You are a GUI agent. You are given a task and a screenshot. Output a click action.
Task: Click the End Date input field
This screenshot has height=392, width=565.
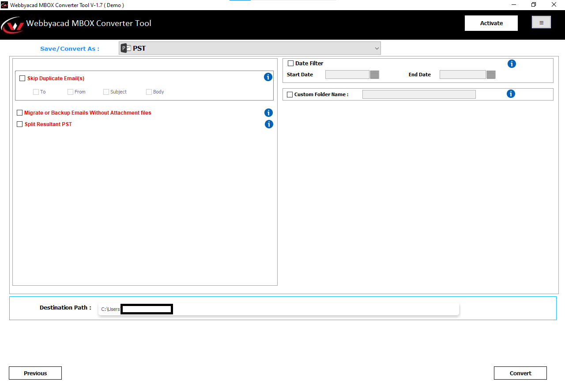(463, 75)
